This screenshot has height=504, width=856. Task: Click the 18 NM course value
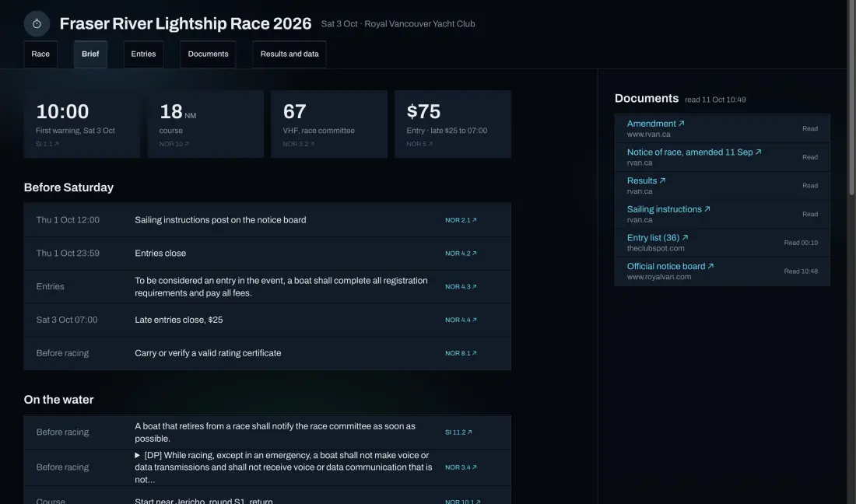177,112
